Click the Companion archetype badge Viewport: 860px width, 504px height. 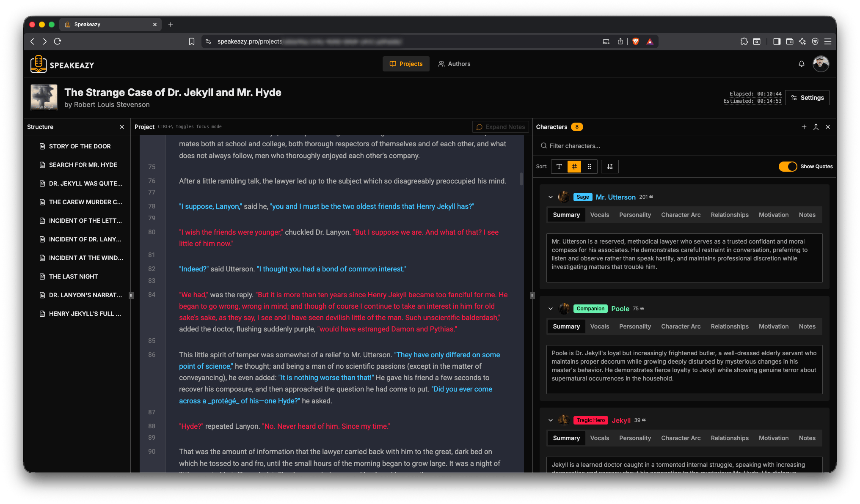(590, 309)
